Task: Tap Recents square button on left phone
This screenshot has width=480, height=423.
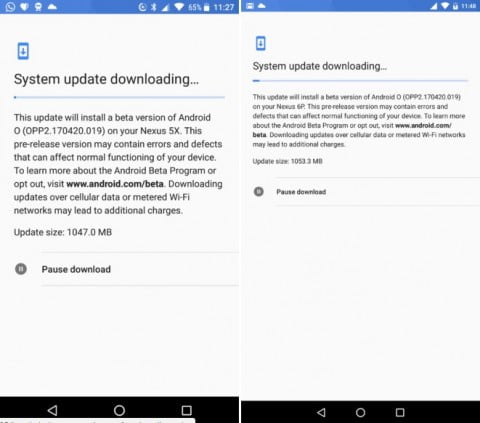Action: pyautogui.click(x=187, y=410)
